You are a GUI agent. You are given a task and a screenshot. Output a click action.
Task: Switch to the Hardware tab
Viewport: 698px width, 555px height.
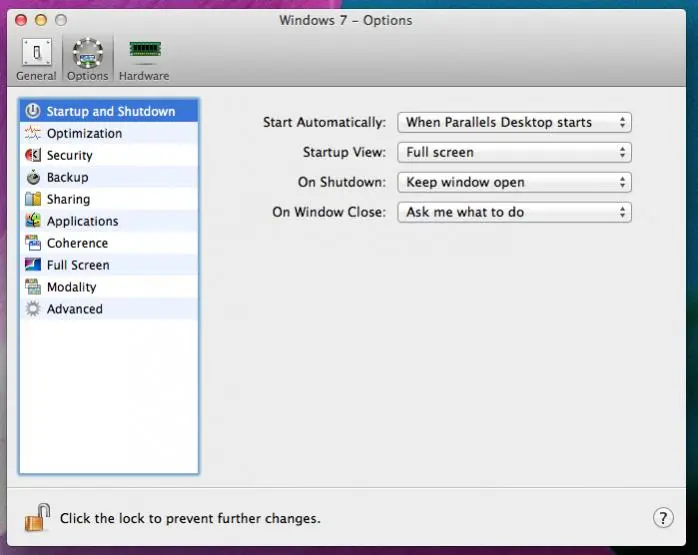point(144,58)
